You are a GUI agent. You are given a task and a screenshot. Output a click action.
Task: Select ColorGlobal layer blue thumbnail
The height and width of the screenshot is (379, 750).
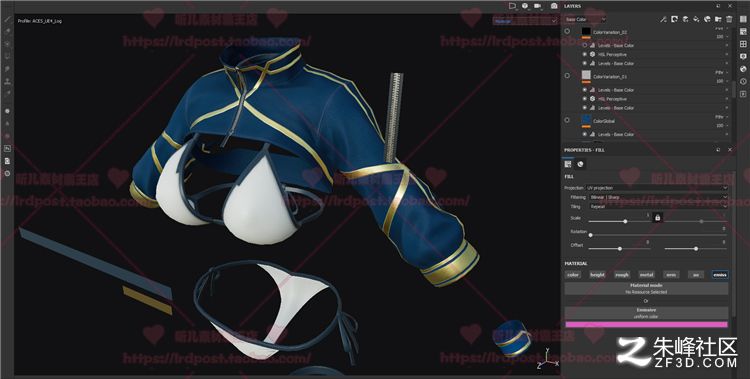(x=586, y=120)
